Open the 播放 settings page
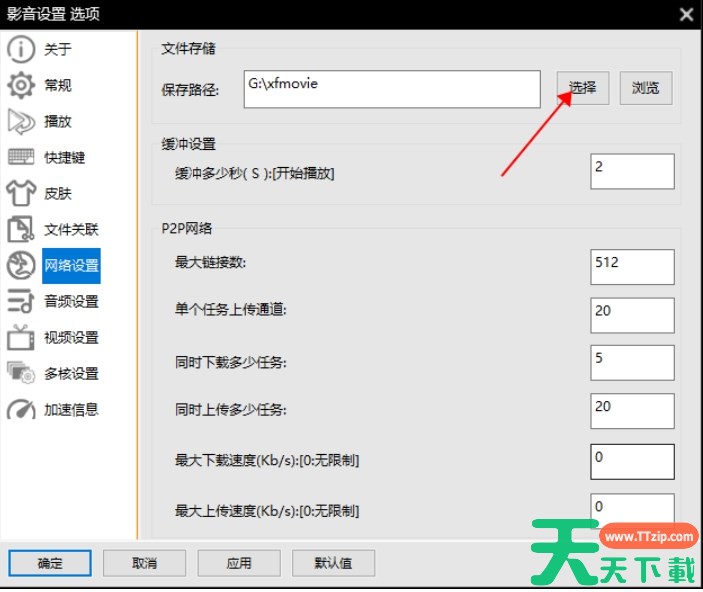The height and width of the screenshot is (592, 703). point(57,121)
